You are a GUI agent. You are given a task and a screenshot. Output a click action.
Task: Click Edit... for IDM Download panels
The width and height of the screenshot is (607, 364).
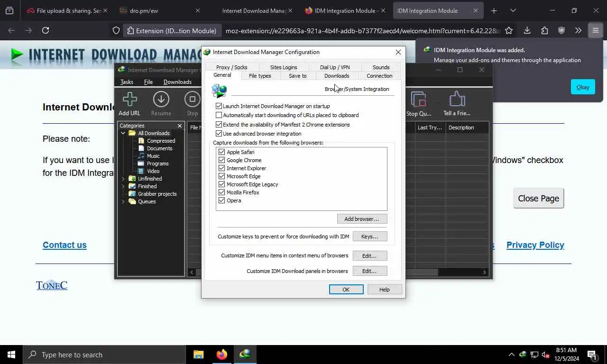pos(370,271)
